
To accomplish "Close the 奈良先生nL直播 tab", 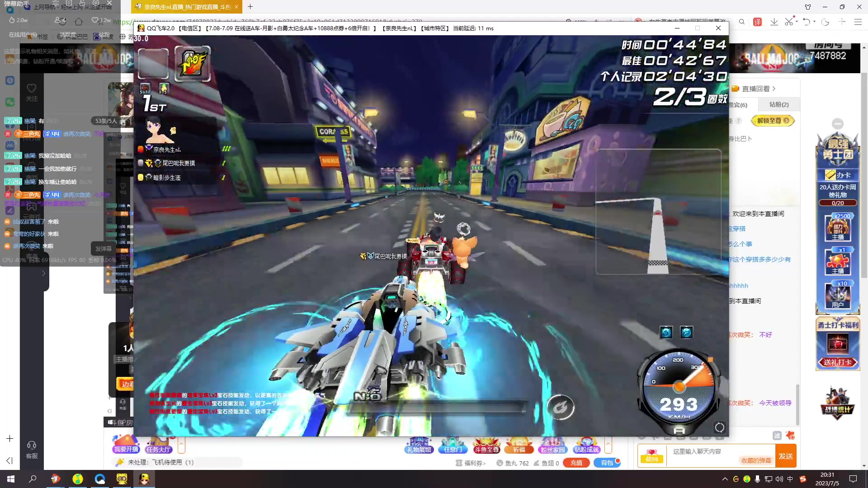I will 236,7.
